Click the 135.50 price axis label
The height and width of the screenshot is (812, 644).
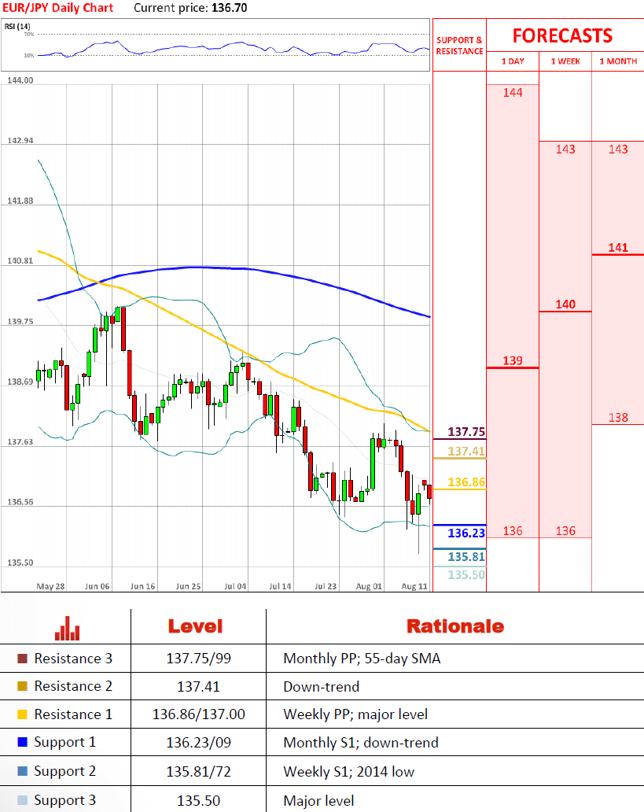pos(20,563)
